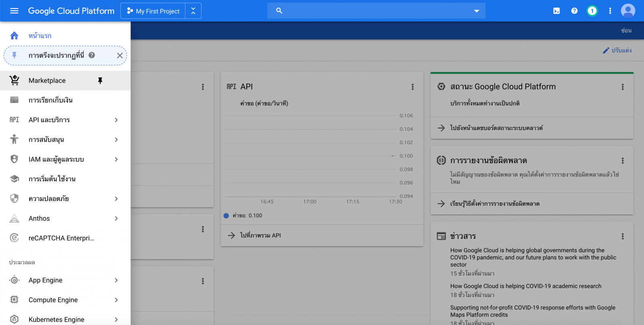This screenshot has width=644, height=325.
Task: Open My First Project selector
Action: pos(153,11)
